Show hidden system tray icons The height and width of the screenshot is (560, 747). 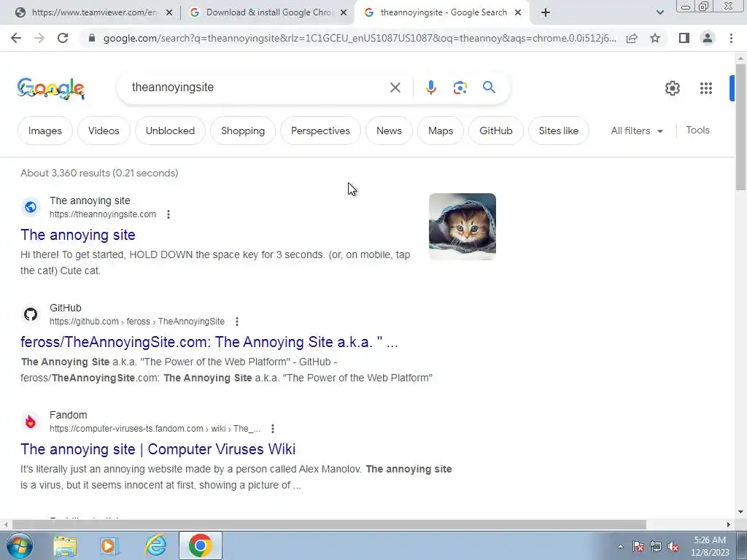point(620,546)
